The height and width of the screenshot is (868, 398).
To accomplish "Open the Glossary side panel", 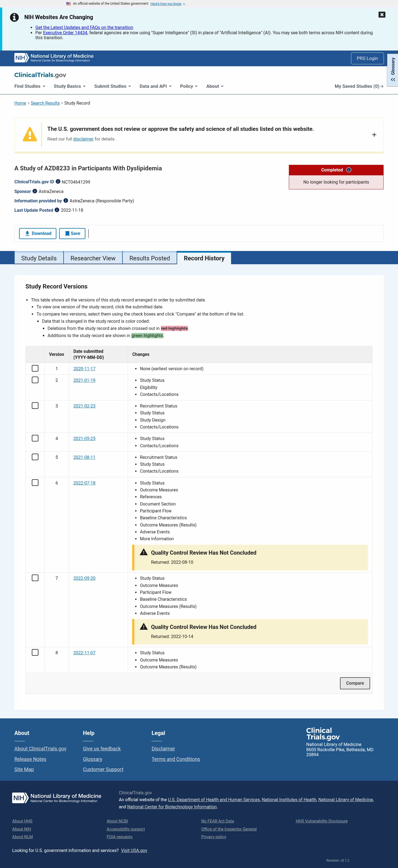I will point(392,70).
